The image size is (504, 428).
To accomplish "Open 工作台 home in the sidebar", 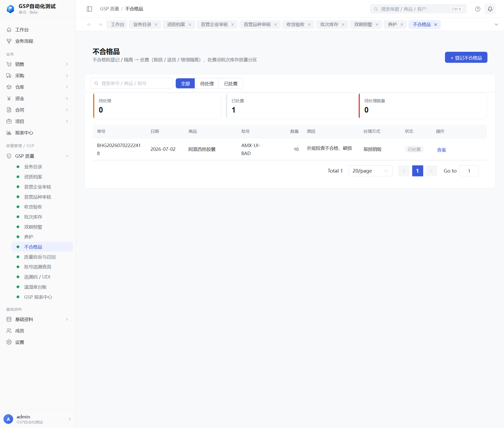I will coord(38,30).
